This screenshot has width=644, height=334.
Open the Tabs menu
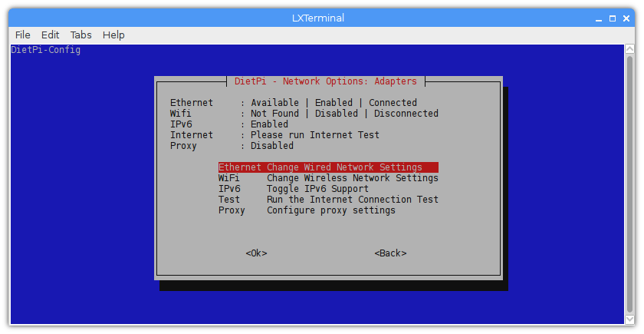[81, 35]
